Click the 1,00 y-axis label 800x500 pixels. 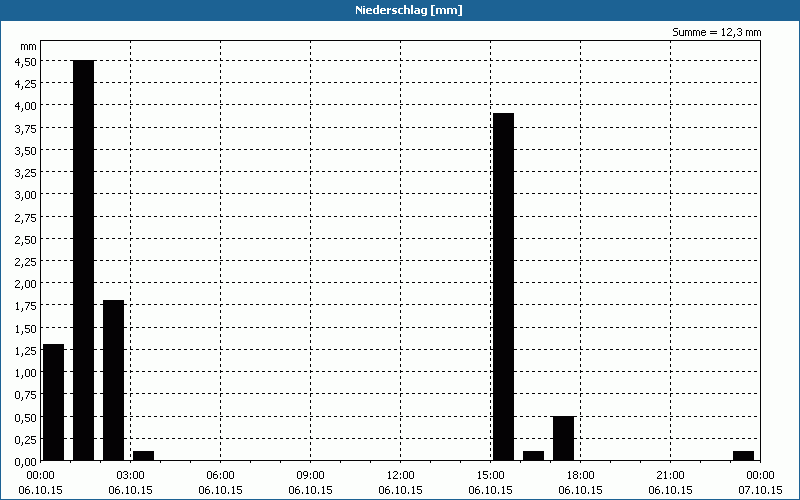click(26, 372)
